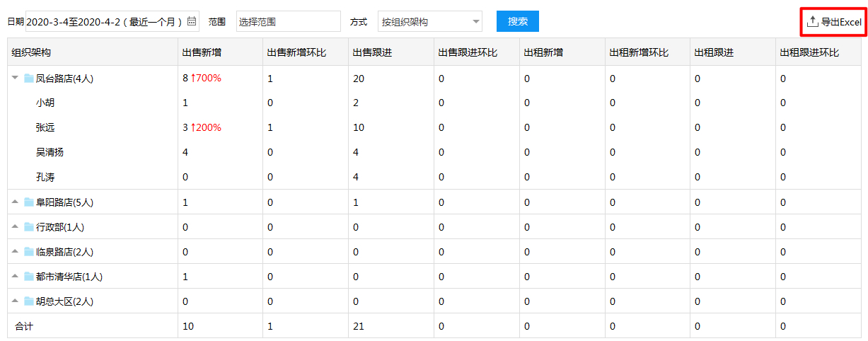Click the folder icon for 临泉路店

coord(29,252)
